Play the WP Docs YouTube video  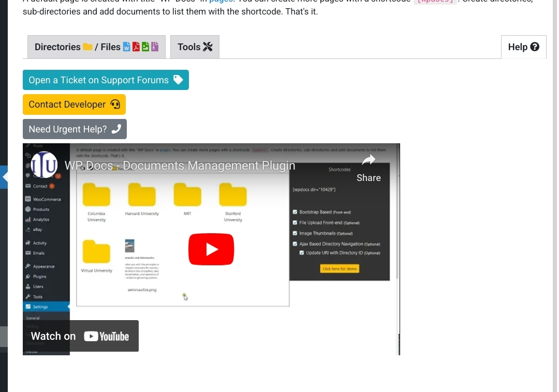pyautogui.click(x=211, y=249)
